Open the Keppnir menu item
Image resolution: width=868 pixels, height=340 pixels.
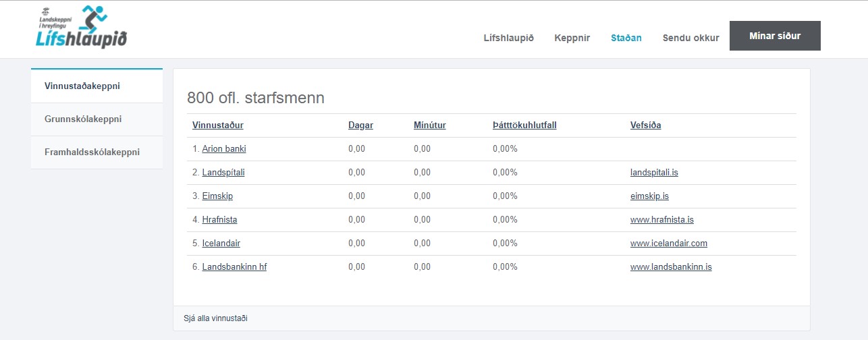coord(572,38)
